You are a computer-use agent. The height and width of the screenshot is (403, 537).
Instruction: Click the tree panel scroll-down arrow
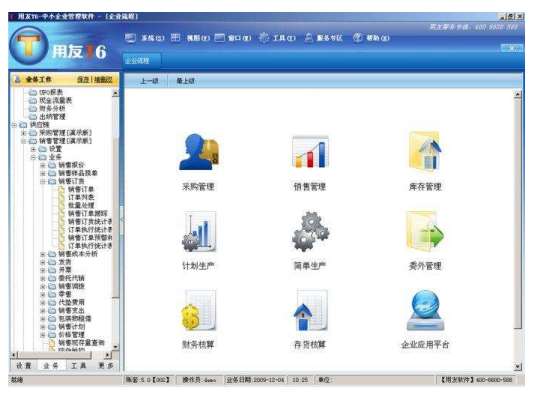tap(115, 347)
